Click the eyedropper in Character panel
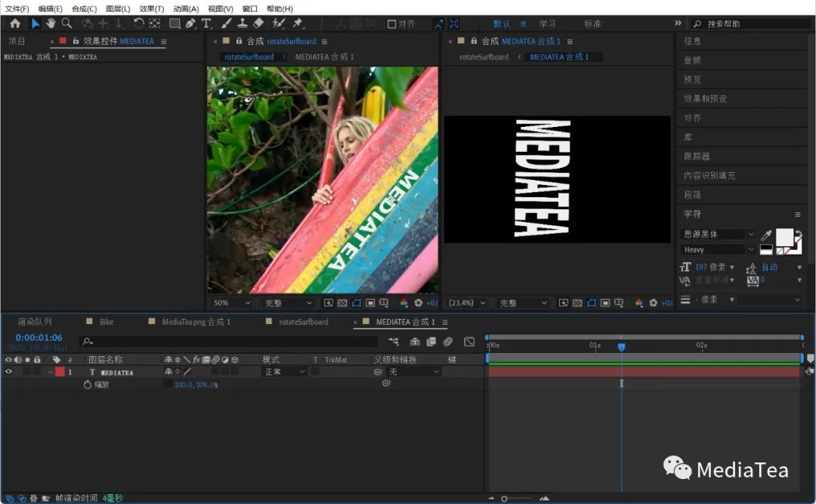This screenshot has width=816, height=504. click(x=766, y=235)
